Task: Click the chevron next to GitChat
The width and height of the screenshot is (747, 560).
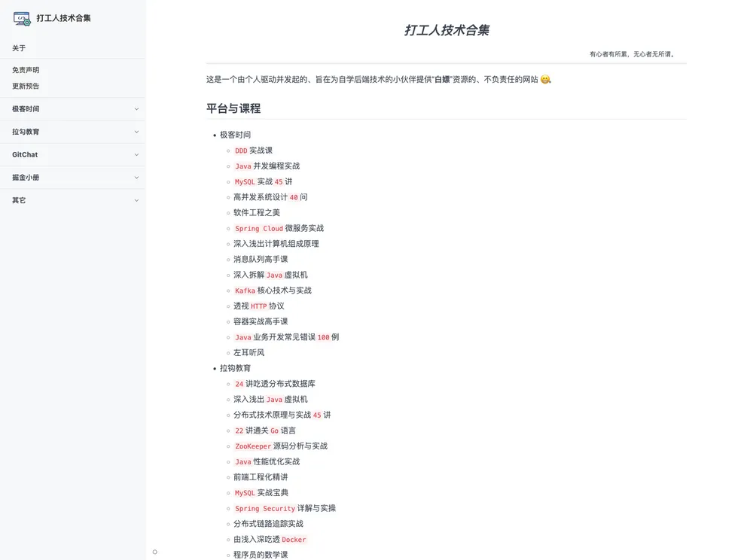Action: (136, 155)
